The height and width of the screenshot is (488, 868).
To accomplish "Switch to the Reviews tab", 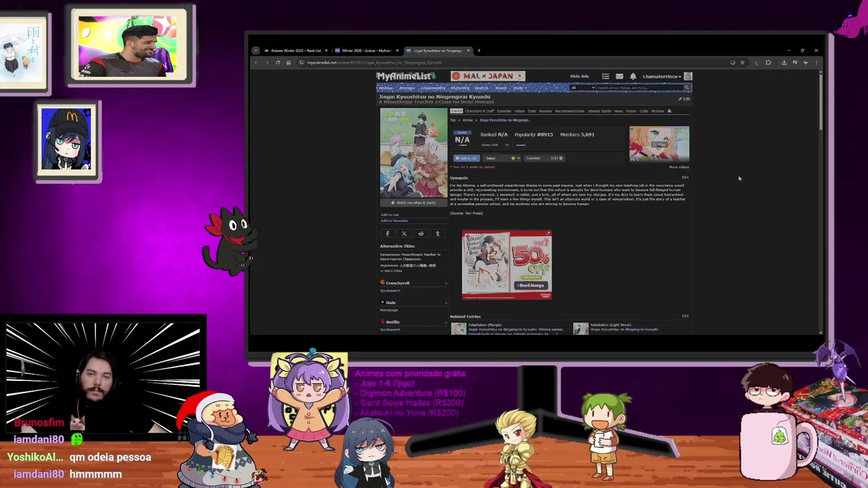I will click(x=545, y=111).
